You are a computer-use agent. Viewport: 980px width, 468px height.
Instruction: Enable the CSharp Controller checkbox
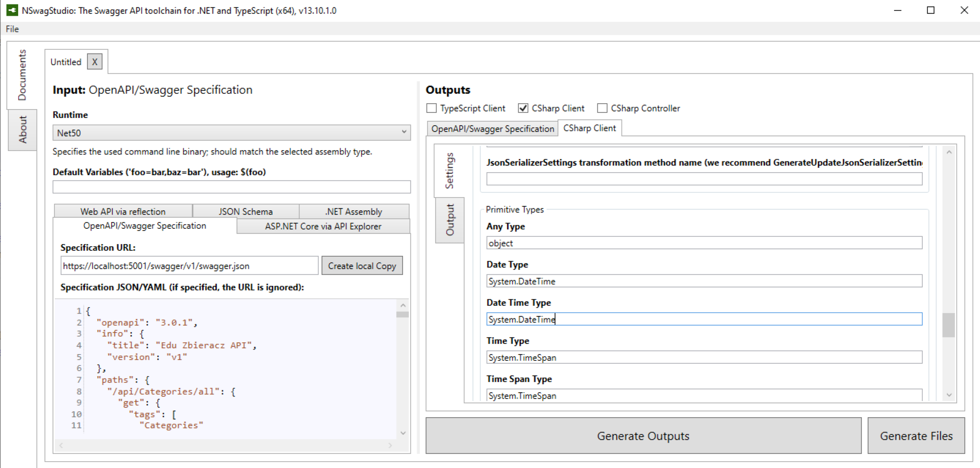tap(602, 108)
